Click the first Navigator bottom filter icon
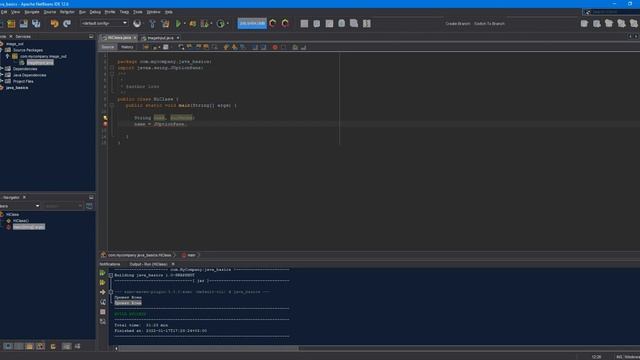This screenshot has width=640, height=360. pos(8,346)
